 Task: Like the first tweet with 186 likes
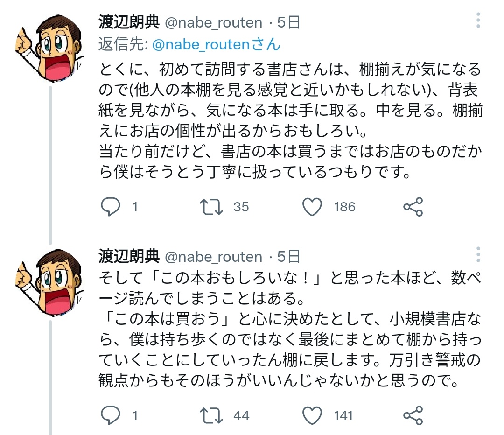[x=312, y=207]
